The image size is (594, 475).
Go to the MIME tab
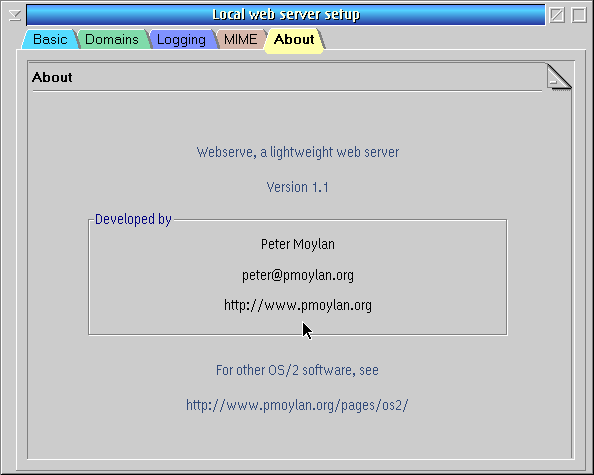[x=240, y=39]
